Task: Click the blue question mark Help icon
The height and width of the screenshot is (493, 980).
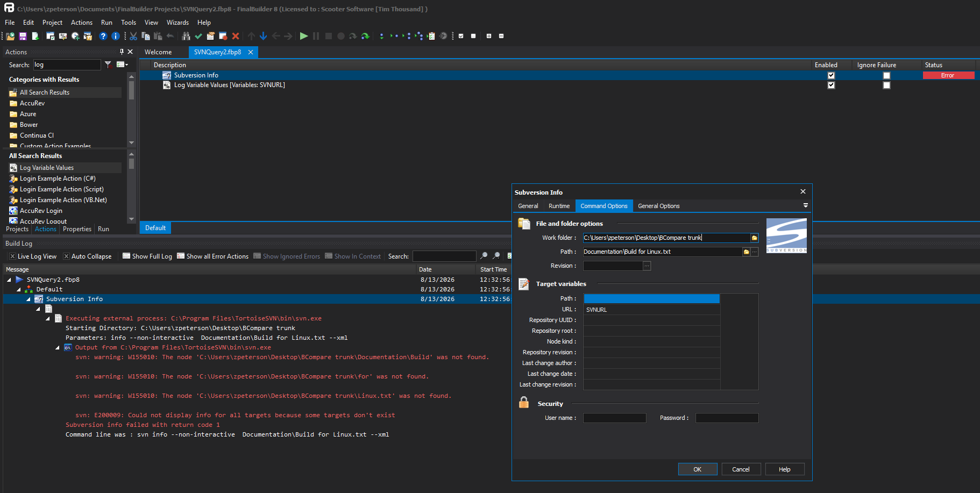Action: (x=103, y=36)
